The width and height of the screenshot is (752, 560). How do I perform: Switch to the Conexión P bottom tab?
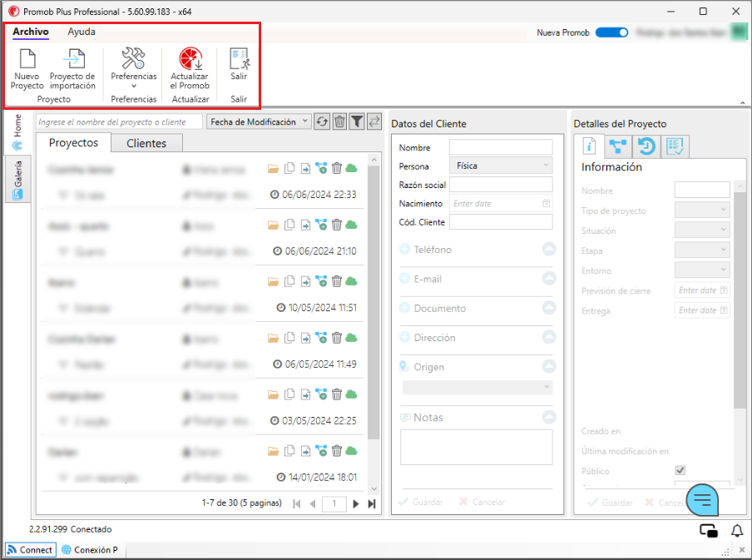pyautogui.click(x=91, y=550)
